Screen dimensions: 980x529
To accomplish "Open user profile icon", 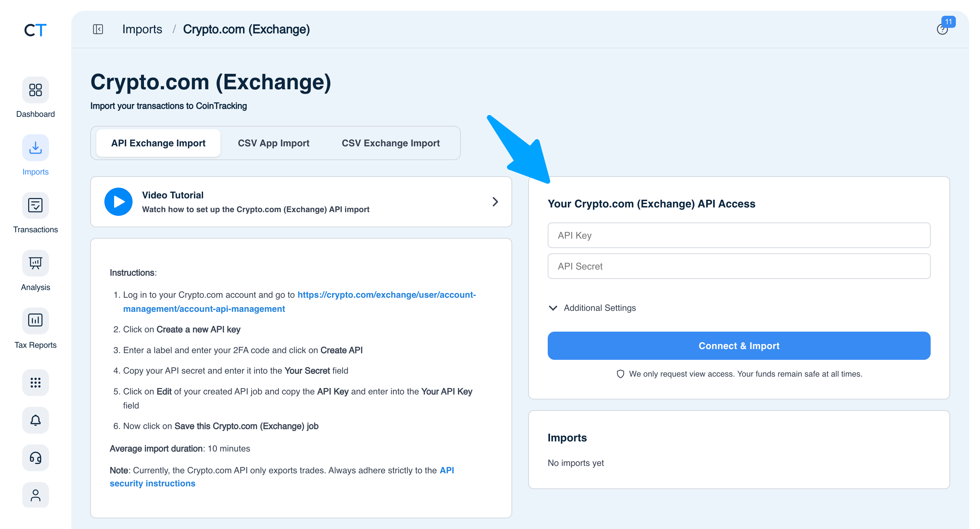I will pyautogui.click(x=35, y=495).
